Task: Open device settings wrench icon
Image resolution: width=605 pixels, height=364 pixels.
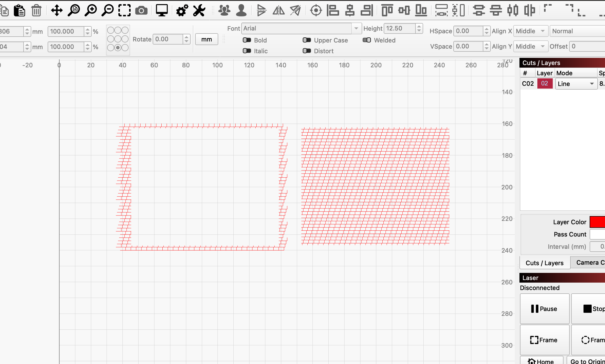Action: point(199,10)
